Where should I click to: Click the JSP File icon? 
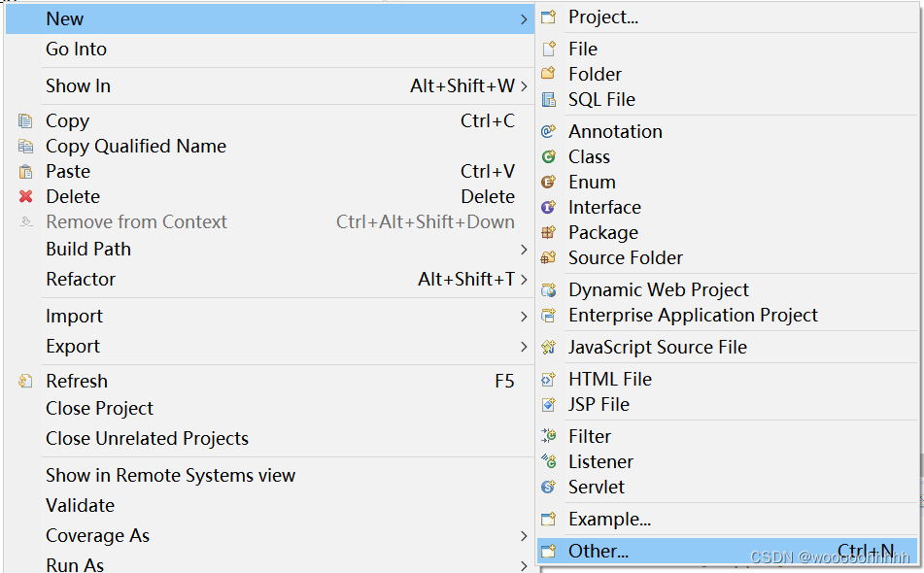click(x=549, y=405)
